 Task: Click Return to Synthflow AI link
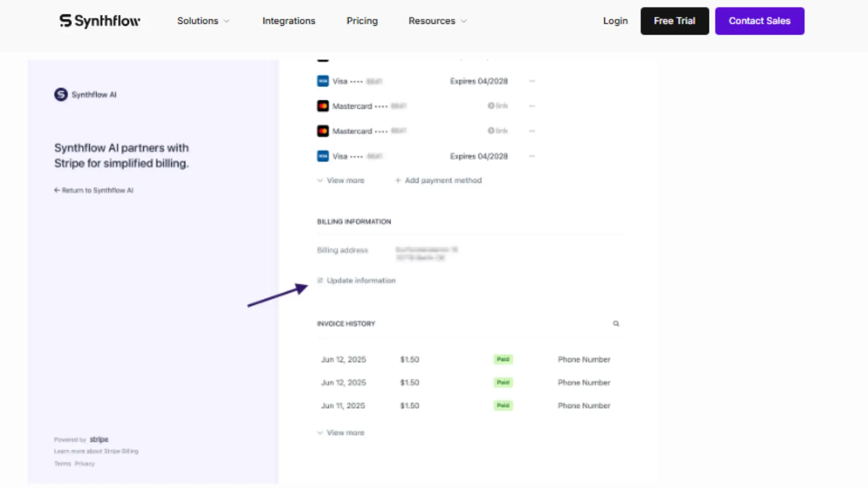point(93,190)
